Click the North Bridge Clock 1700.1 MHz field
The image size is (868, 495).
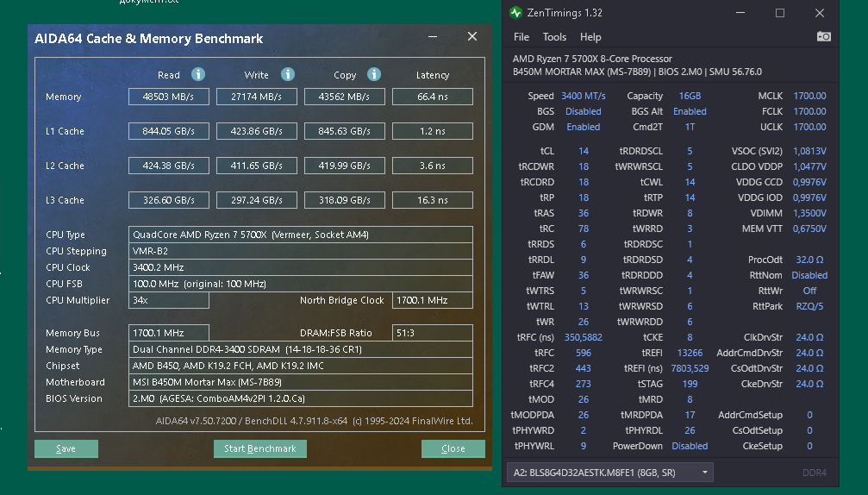[x=433, y=300]
